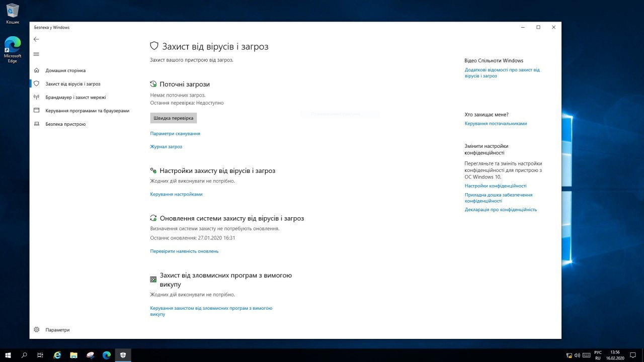This screenshot has width=644, height=362.
Task: Click the settings gear icon in sidebar
Action: pos(36,330)
